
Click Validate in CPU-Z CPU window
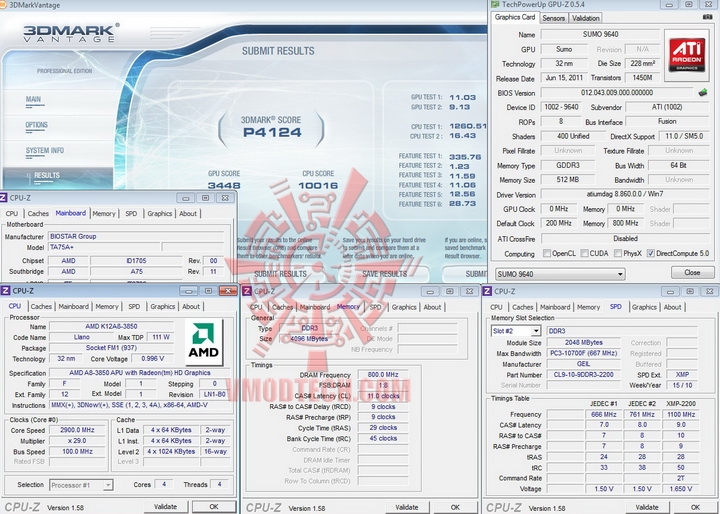(x=165, y=507)
